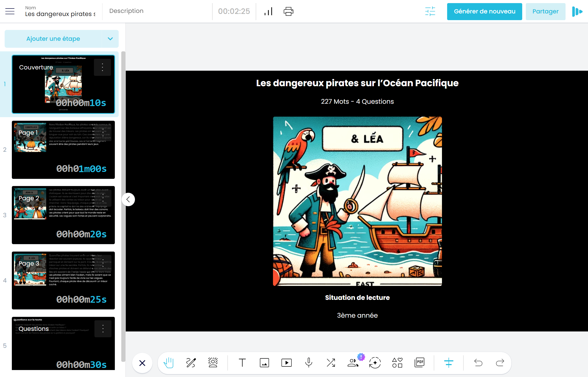
Task: Select the Couverture step thumbnail
Action: (63, 84)
